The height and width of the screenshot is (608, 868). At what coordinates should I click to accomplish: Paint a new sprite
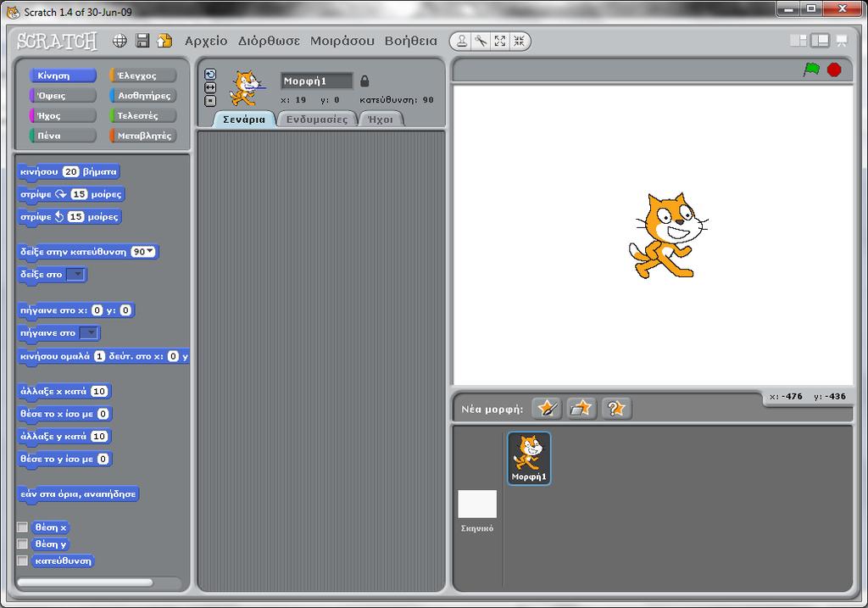pos(547,409)
